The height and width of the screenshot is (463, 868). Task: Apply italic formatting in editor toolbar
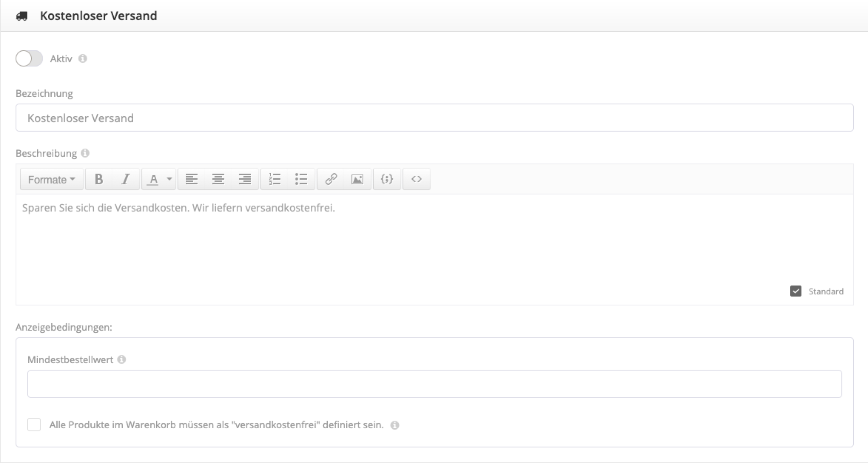pos(125,179)
